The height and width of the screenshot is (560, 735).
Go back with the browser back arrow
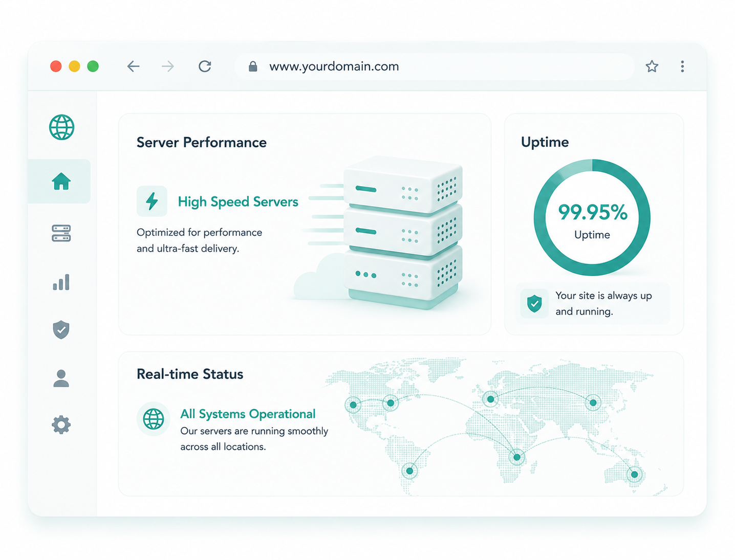(133, 66)
